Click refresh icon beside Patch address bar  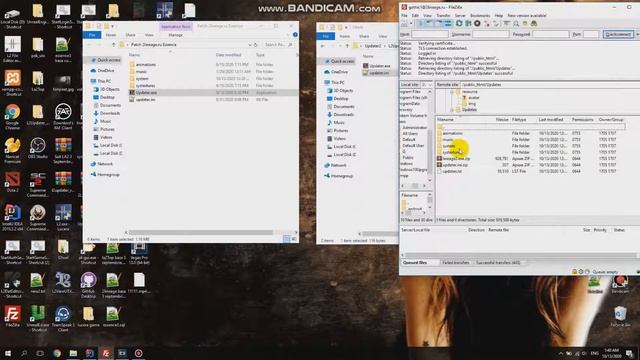pos(256,44)
